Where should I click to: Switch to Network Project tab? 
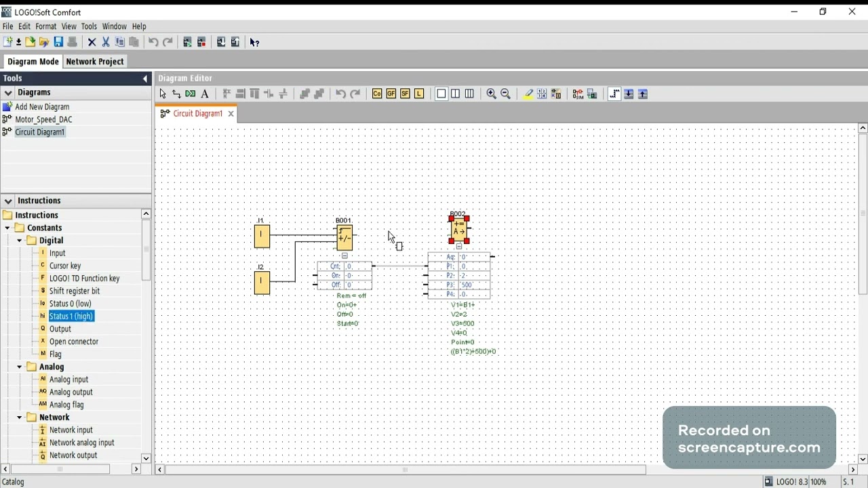95,62
